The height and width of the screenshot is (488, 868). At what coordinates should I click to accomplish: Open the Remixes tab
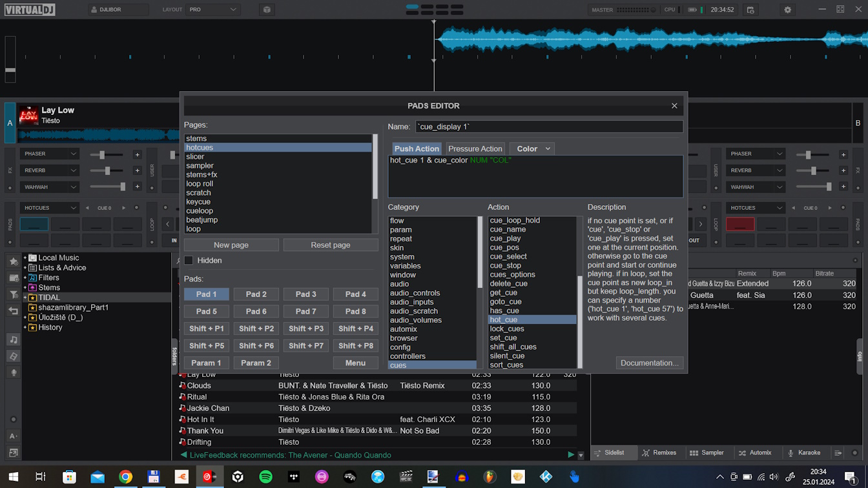(x=659, y=452)
